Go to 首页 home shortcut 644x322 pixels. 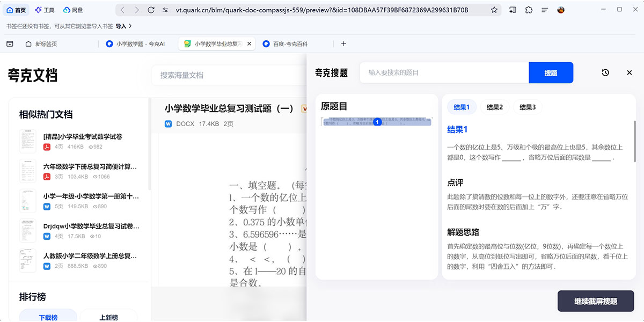16,10
